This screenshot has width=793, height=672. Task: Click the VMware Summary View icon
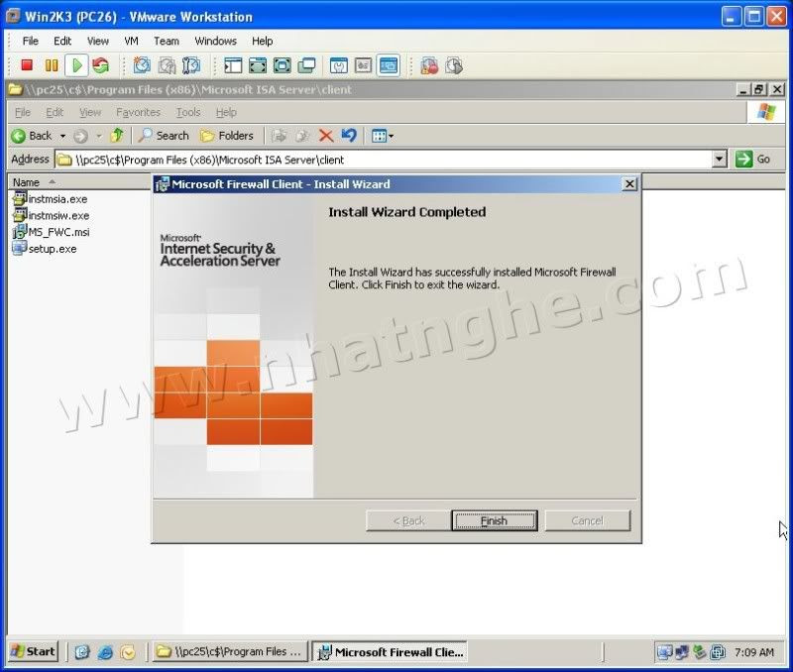click(x=339, y=65)
